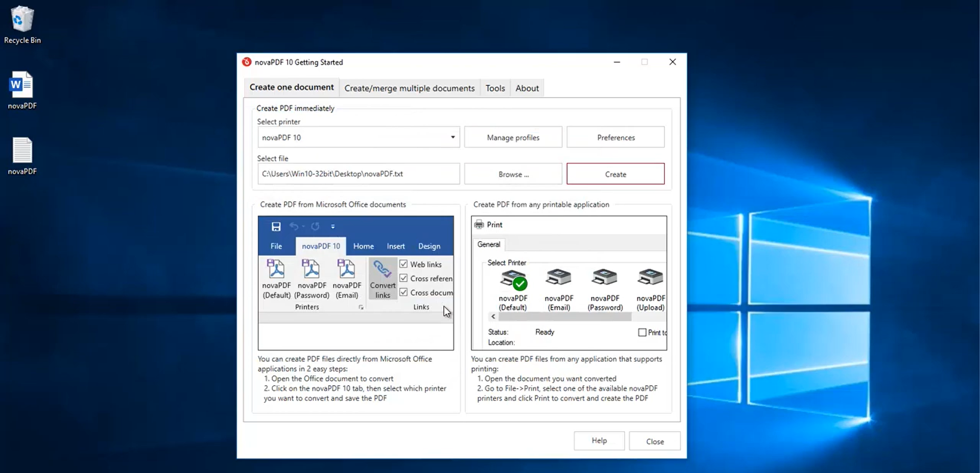Click the "Ready" status text
Viewport: 980px width, 473px height.
[545, 333]
